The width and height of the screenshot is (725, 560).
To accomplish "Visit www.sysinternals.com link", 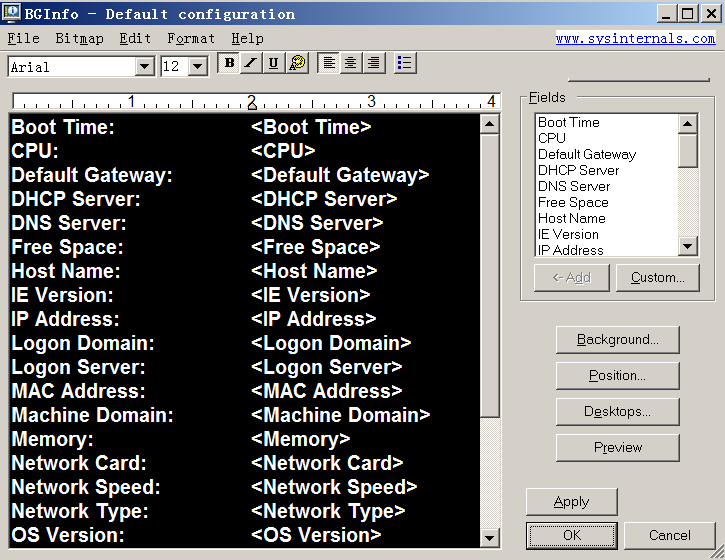I will tap(635, 38).
